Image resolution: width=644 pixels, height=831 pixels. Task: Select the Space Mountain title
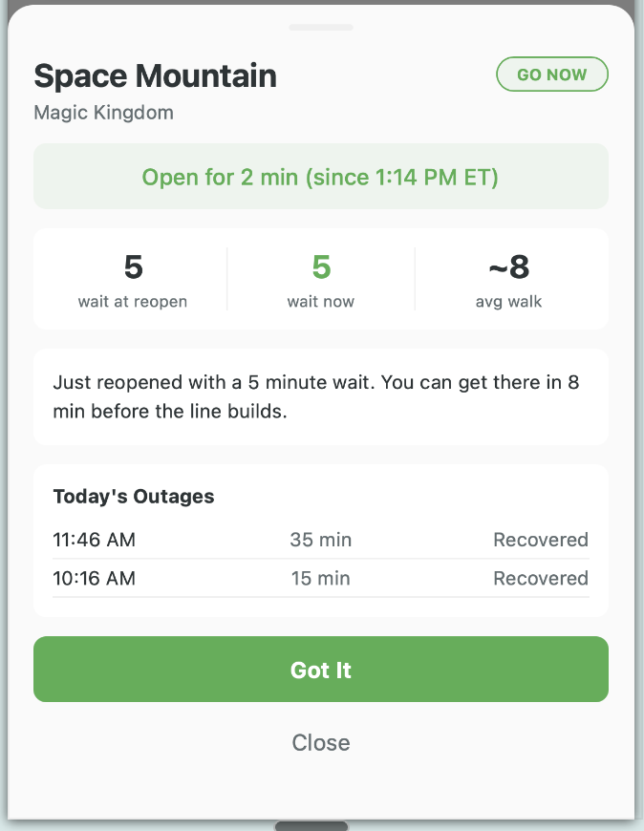[155, 75]
